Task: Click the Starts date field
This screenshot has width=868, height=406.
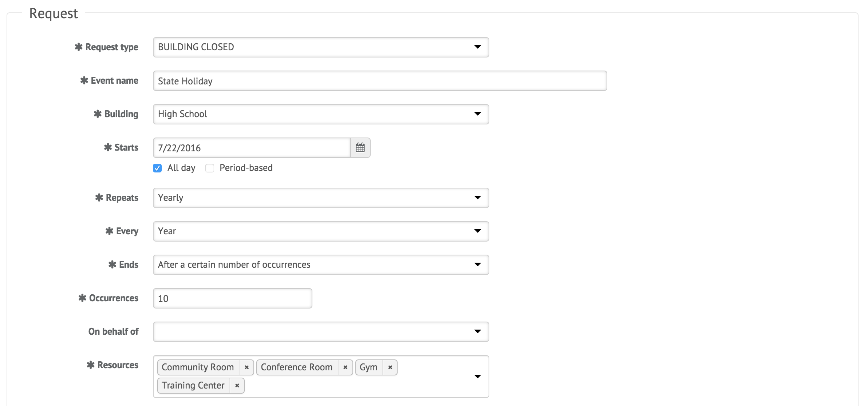Action: pos(252,148)
